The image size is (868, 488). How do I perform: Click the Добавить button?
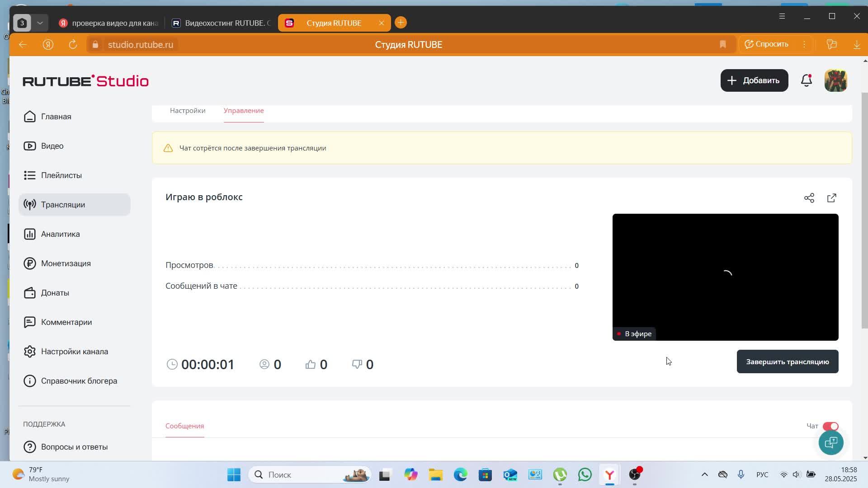[x=754, y=80]
